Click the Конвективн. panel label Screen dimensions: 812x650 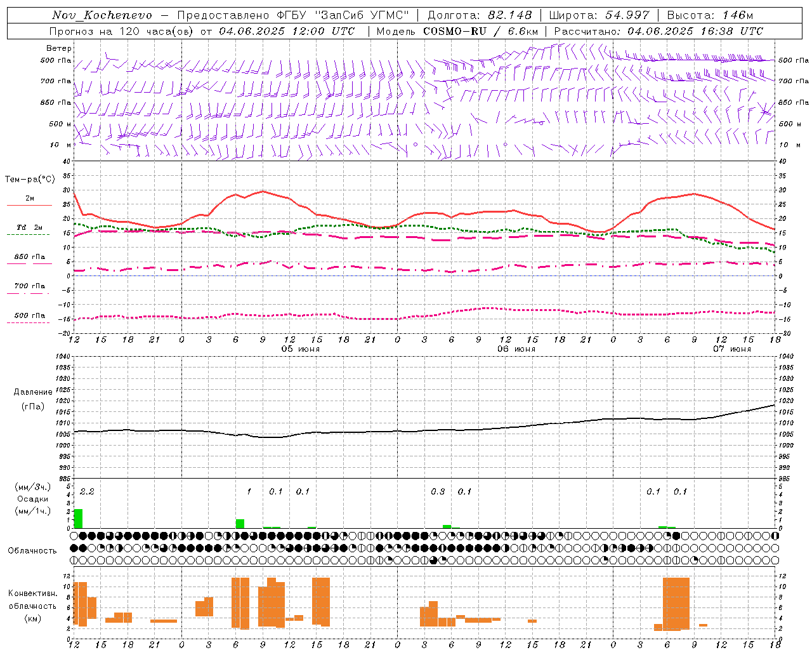click(33, 594)
